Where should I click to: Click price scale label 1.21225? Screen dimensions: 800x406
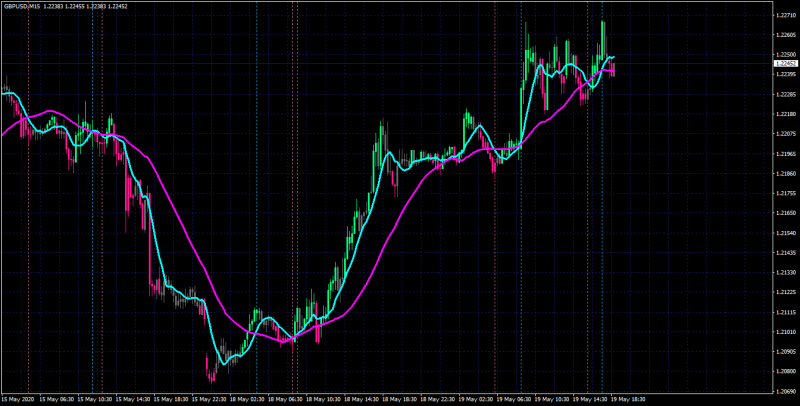[785, 293]
